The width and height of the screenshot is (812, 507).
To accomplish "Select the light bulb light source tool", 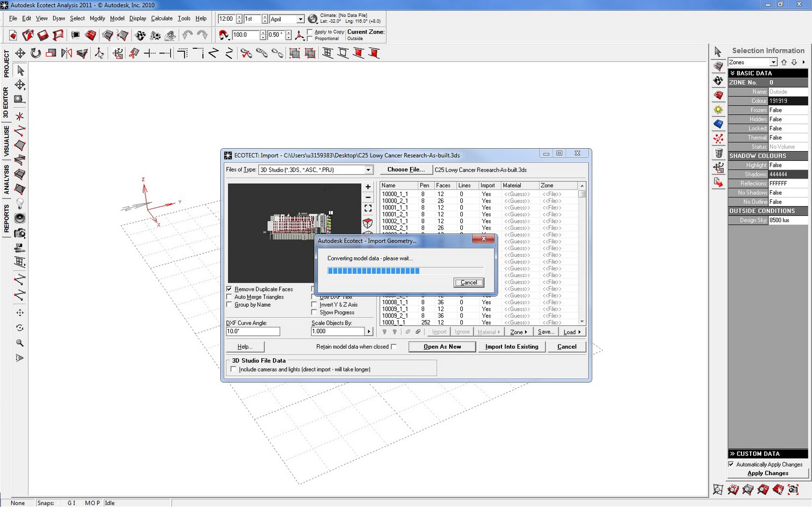I will coord(20,204).
